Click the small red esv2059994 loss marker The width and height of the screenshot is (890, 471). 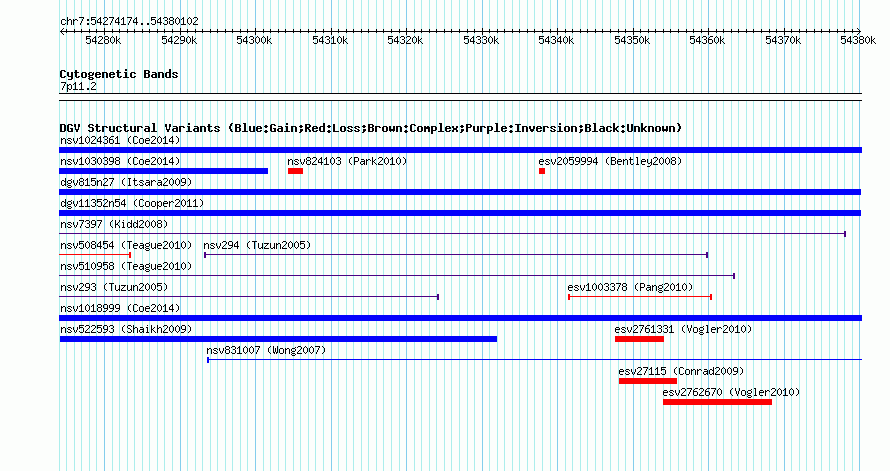(542, 171)
